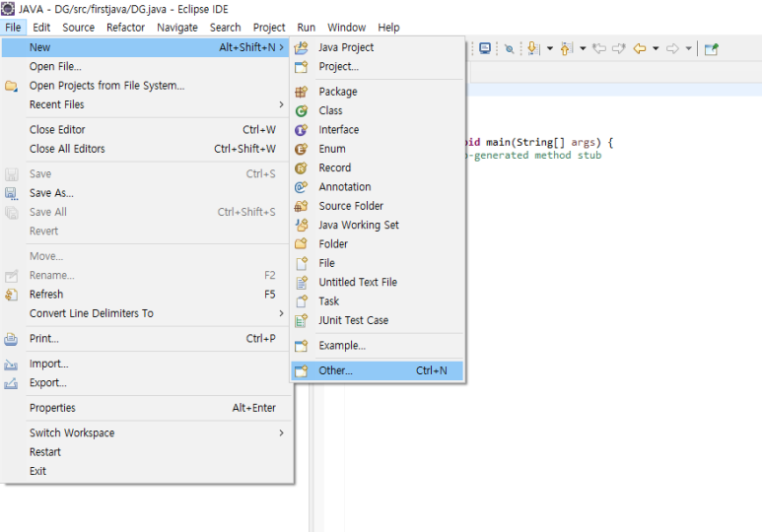Open the Project menu in menu bar
The width and height of the screenshot is (762, 532).
pos(269,28)
